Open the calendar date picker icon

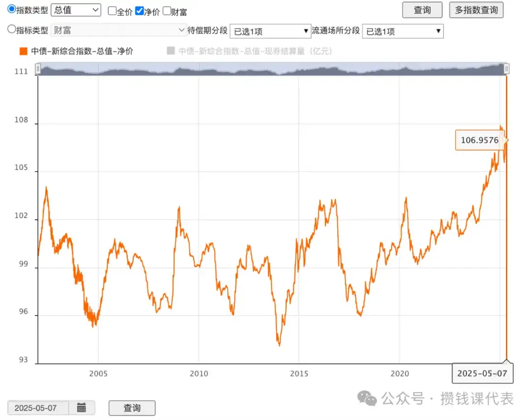[x=81, y=408]
